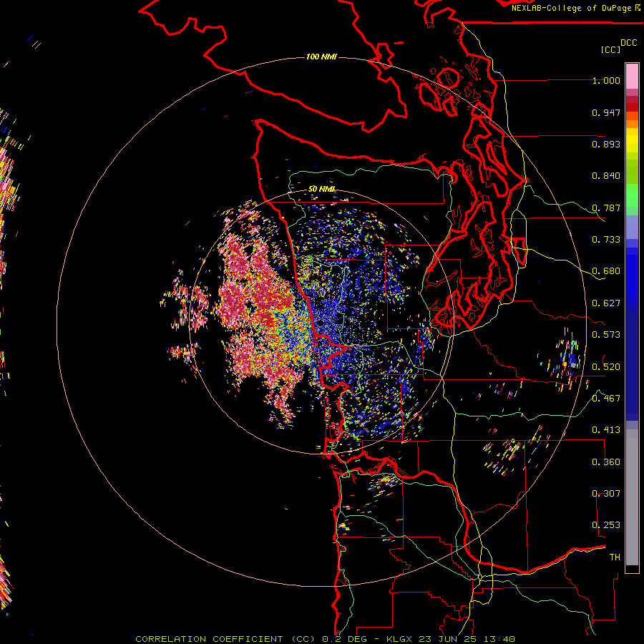Select the light pink top color bar segment
This screenshot has width=644, height=644.
click(632, 76)
